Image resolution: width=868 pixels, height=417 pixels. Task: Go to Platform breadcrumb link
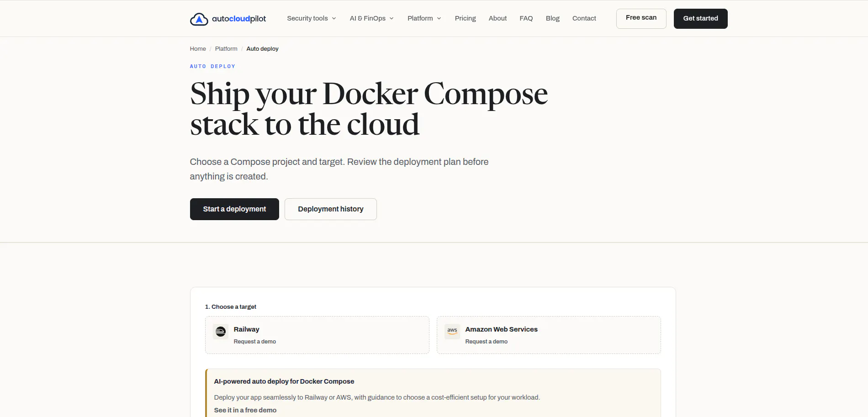[x=226, y=49]
